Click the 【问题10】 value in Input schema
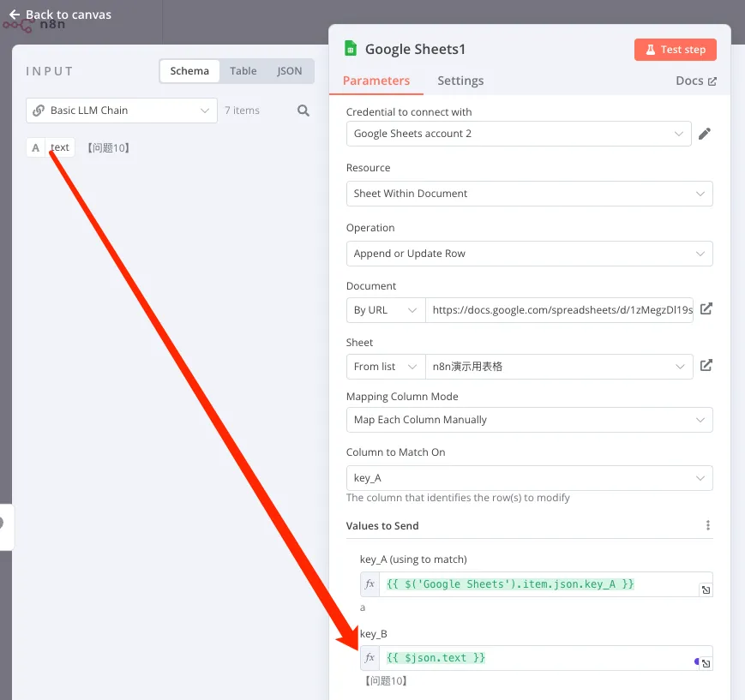The height and width of the screenshot is (700, 745). point(108,147)
